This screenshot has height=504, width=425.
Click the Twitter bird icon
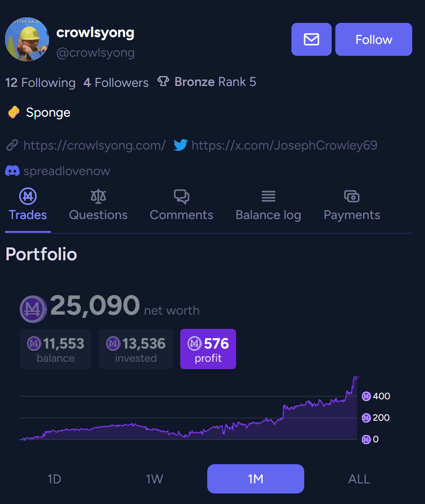coord(180,145)
